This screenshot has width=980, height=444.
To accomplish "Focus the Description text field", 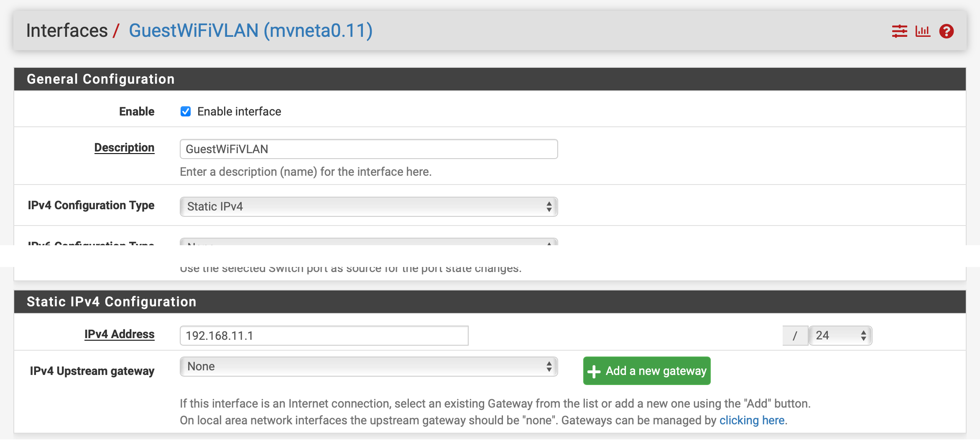I will (x=368, y=149).
